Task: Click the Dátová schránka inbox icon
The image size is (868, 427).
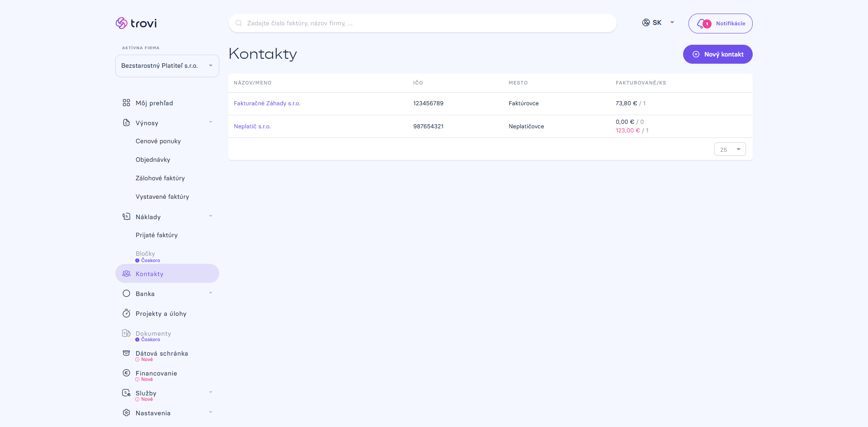Action: 126,353
